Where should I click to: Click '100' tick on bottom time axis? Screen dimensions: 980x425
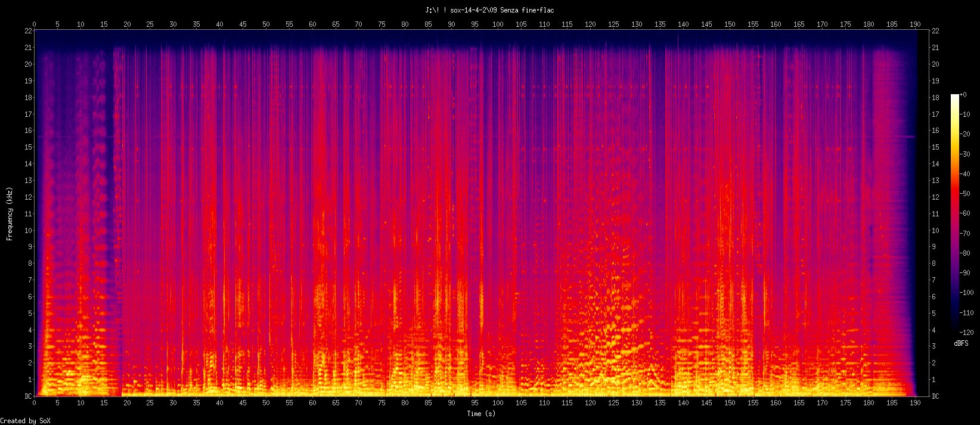[498, 404]
